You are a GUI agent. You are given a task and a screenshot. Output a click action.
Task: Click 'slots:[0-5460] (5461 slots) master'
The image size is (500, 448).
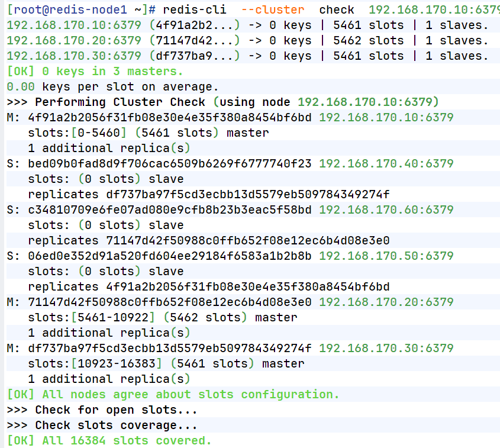click(149, 133)
